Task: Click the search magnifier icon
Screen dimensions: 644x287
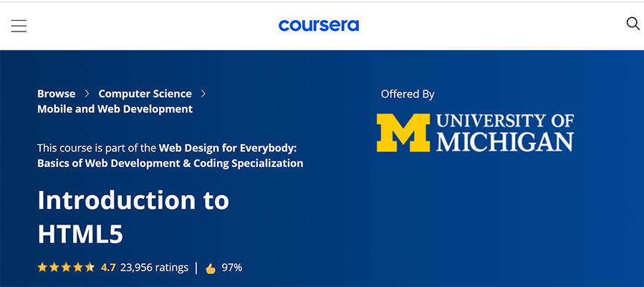Action: tap(633, 24)
